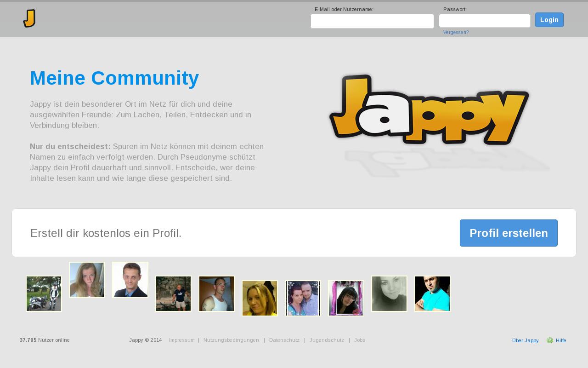Click the small Jappy J logo icon
Screen dimensions: 588x368
(x=29, y=18)
